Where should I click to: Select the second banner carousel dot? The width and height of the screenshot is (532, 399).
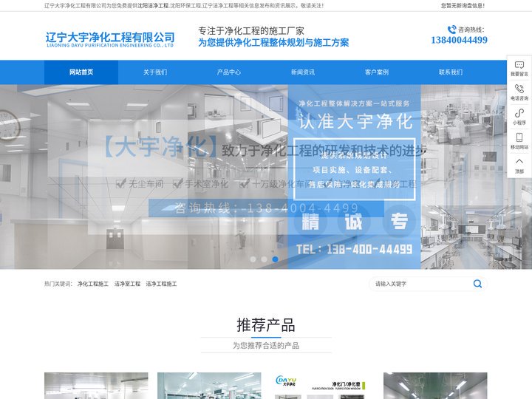click(x=265, y=259)
